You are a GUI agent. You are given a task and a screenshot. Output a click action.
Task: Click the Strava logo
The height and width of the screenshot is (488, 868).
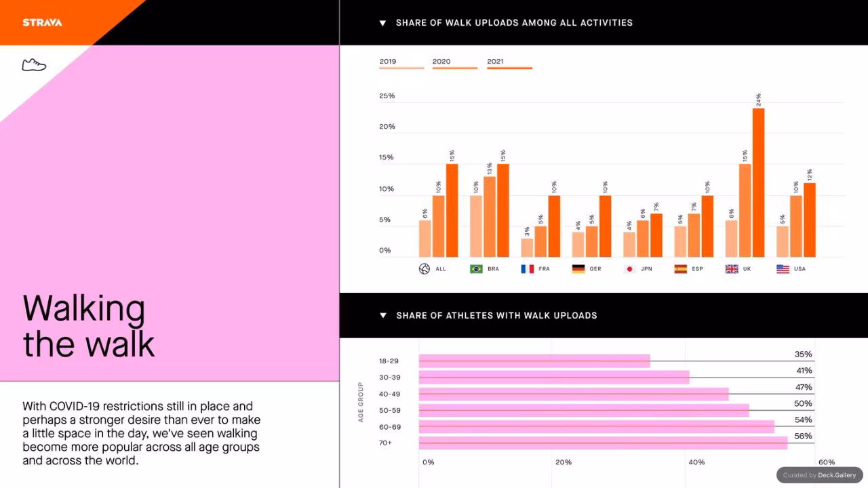coord(42,22)
